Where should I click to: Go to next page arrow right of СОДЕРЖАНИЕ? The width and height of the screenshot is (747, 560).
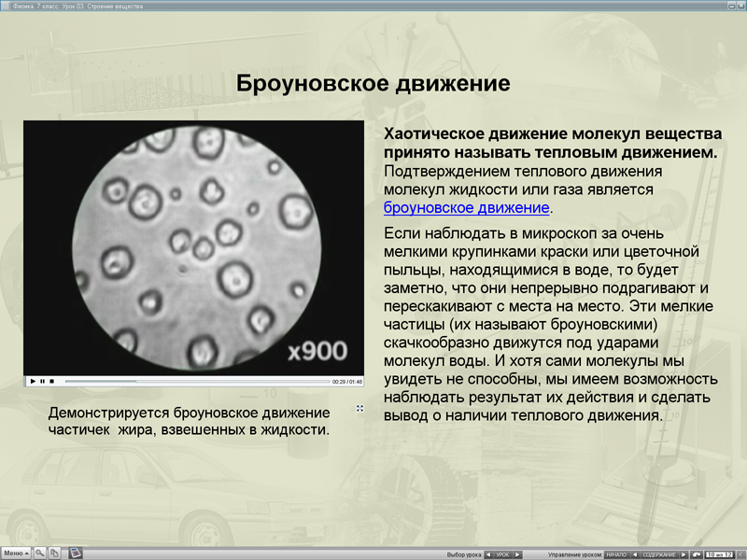click(684, 554)
